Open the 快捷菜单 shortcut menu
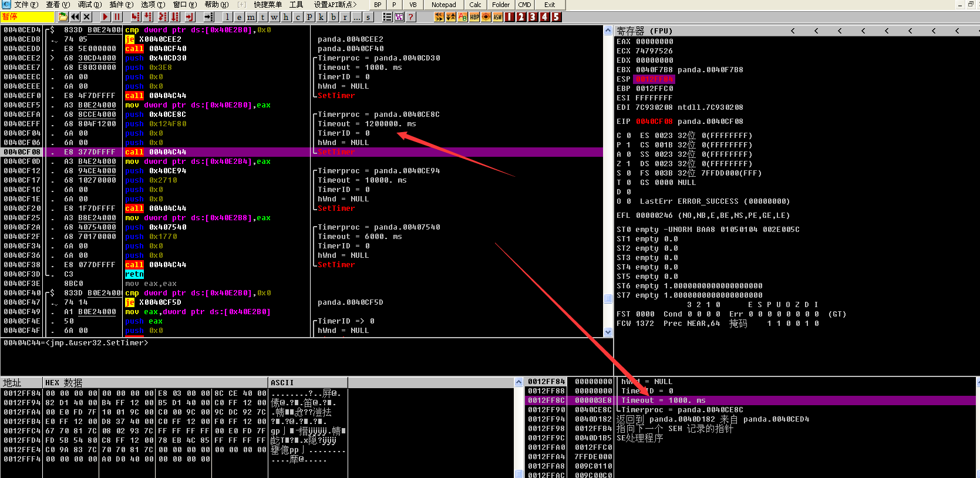The width and height of the screenshot is (980, 478). coord(268,5)
